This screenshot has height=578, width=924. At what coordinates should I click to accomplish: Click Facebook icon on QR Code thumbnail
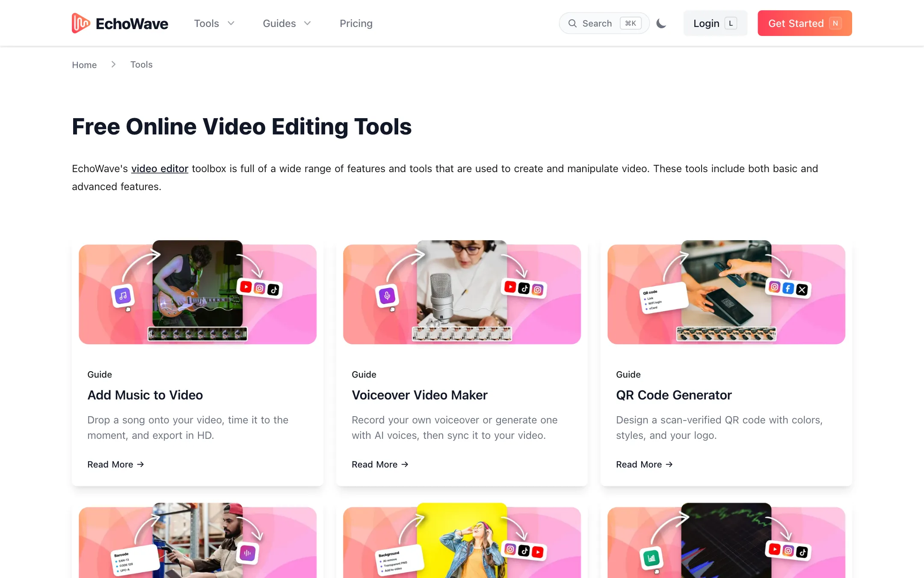(x=788, y=289)
